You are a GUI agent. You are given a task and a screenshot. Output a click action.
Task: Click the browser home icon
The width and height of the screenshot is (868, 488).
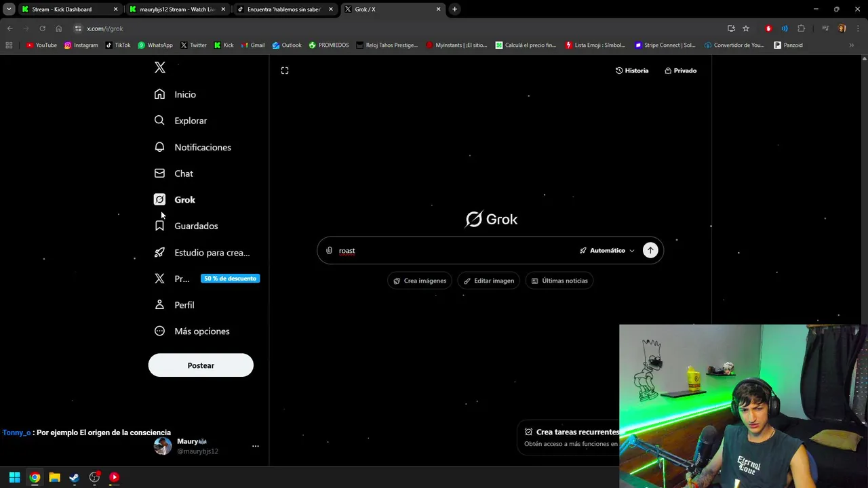(x=58, y=28)
